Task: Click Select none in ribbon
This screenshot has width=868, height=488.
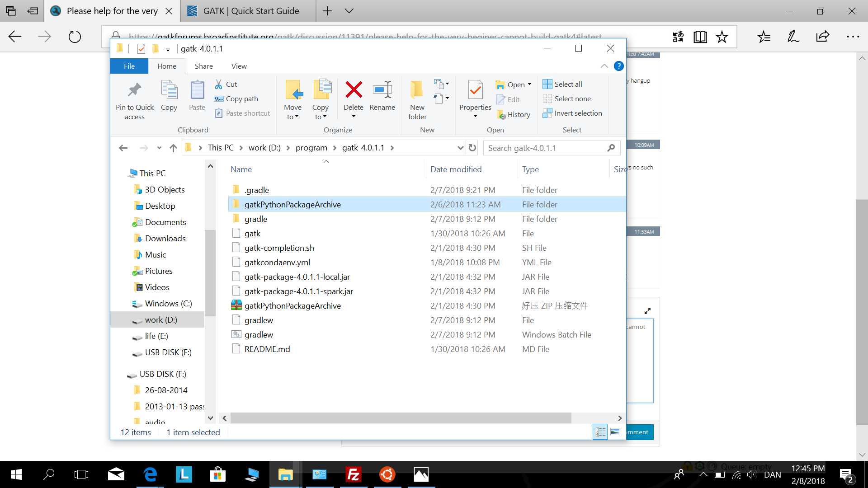Action: 567,99
